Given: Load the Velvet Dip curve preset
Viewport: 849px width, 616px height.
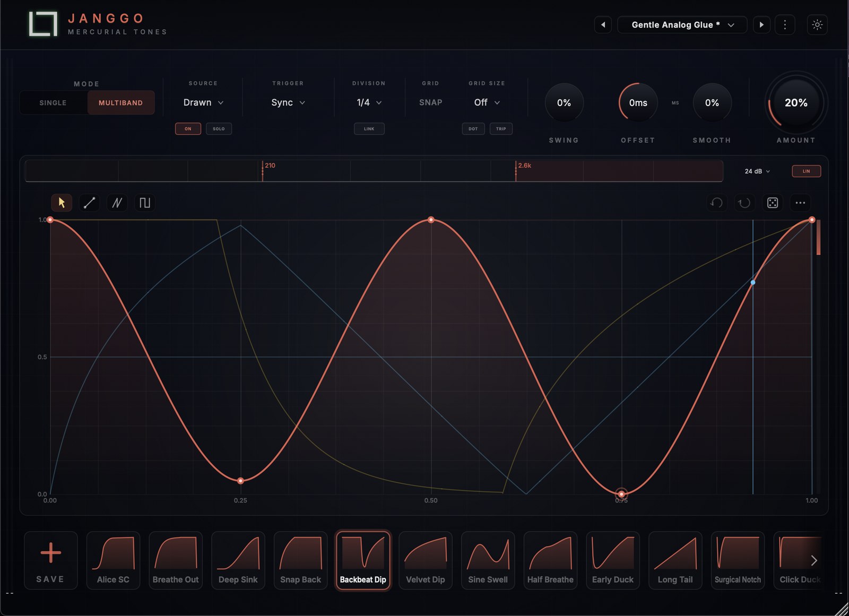Looking at the screenshot, I should 426,560.
